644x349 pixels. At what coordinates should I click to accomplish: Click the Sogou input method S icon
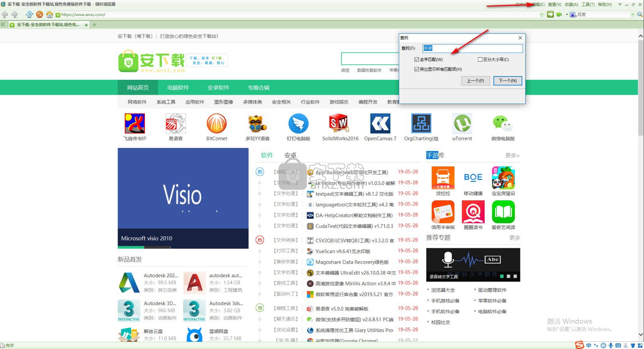point(579,345)
